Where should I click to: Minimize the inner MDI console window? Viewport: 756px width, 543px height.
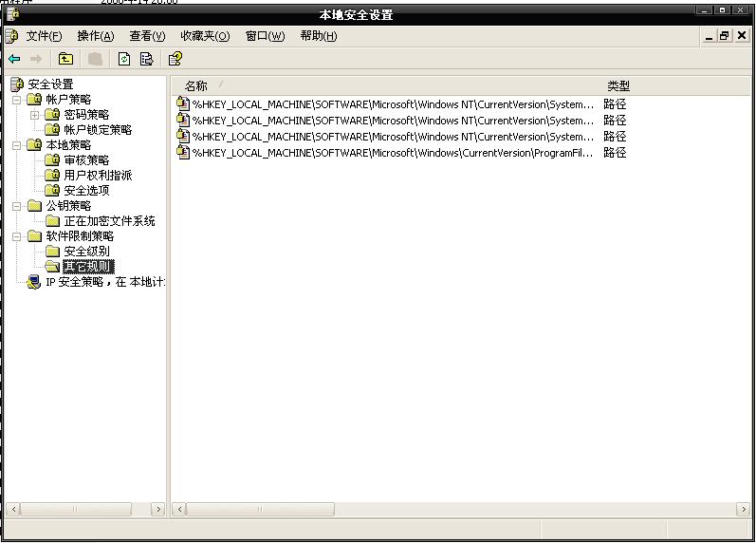pos(709,36)
